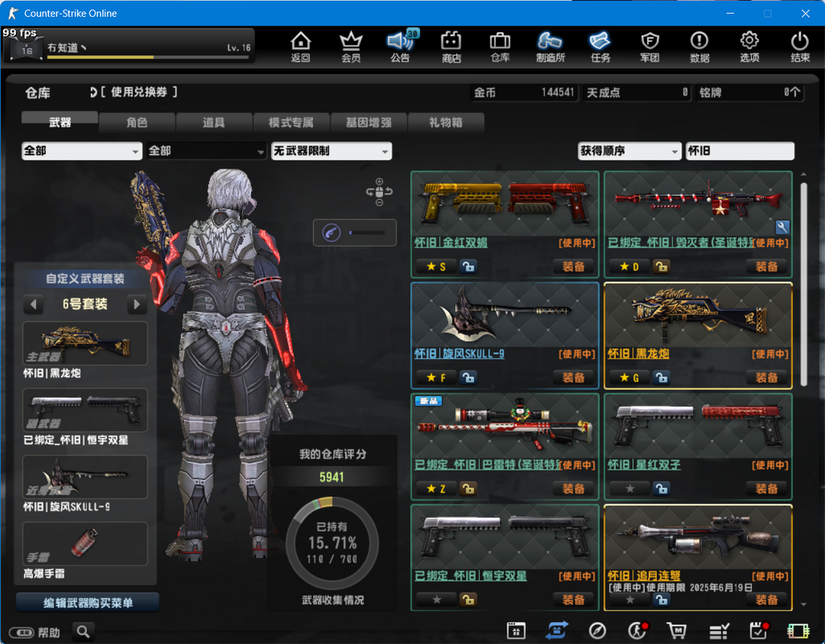Click the yellow experience bar under 有知道

148,57
